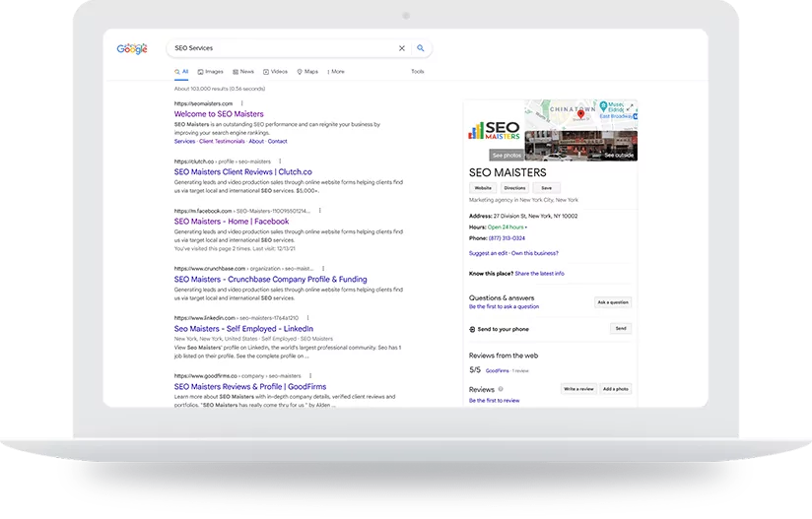Follow the Services sitelink
This screenshot has width=812, height=519.
(184, 141)
